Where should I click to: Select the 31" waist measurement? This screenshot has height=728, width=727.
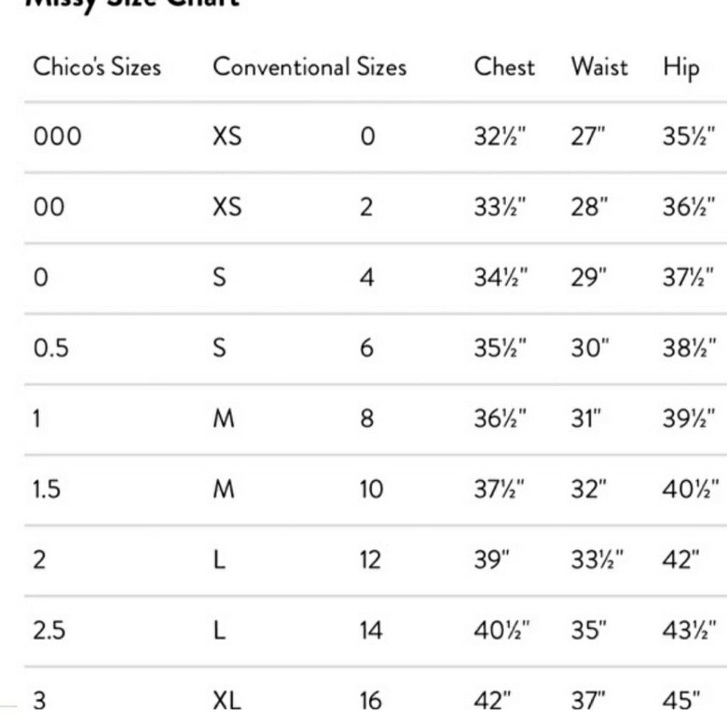[x=586, y=419]
